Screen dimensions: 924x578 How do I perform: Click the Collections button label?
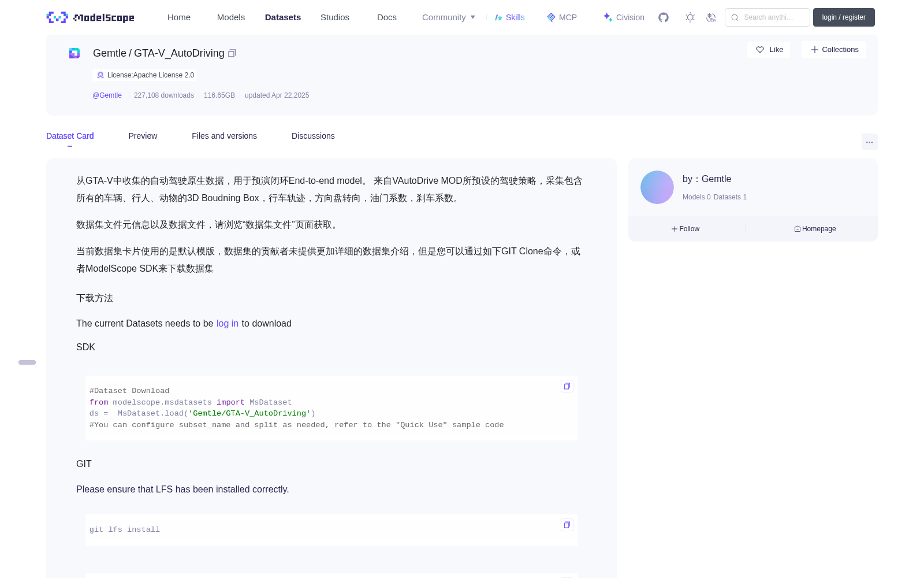[840, 50]
